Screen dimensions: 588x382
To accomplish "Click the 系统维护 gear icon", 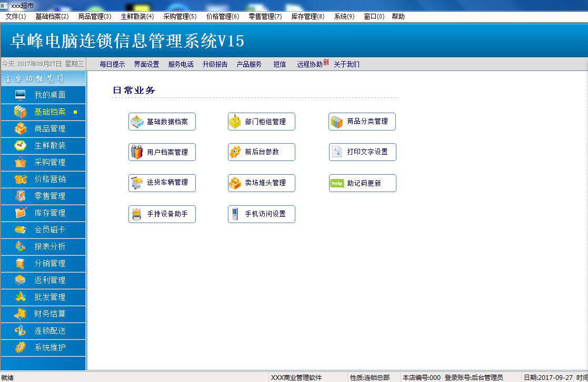I will coord(20,347).
